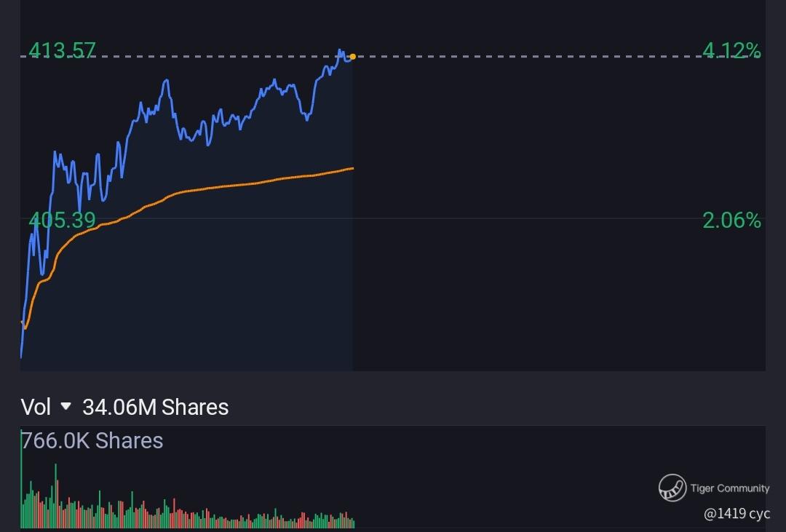The width and height of the screenshot is (786, 532).
Task: Click the 413.57 price axis label
Action: [x=62, y=50]
